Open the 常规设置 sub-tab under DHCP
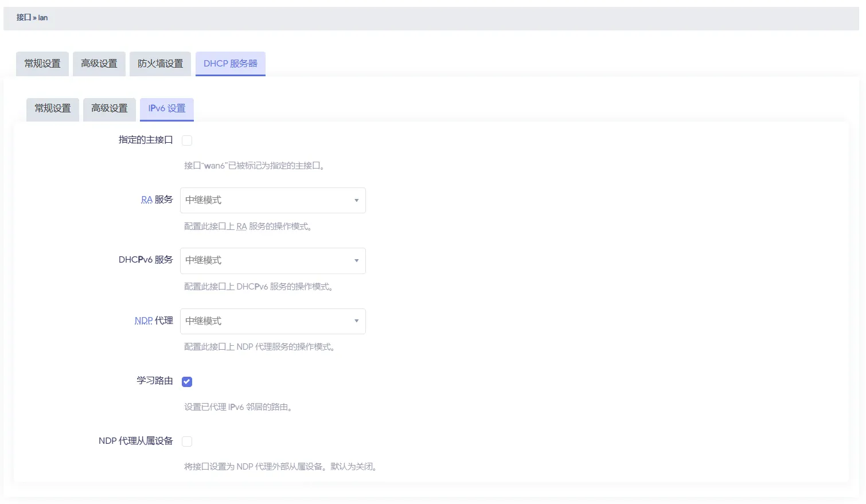Image resolution: width=866 pixels, height=504 pixels. [x=53, y=108]
